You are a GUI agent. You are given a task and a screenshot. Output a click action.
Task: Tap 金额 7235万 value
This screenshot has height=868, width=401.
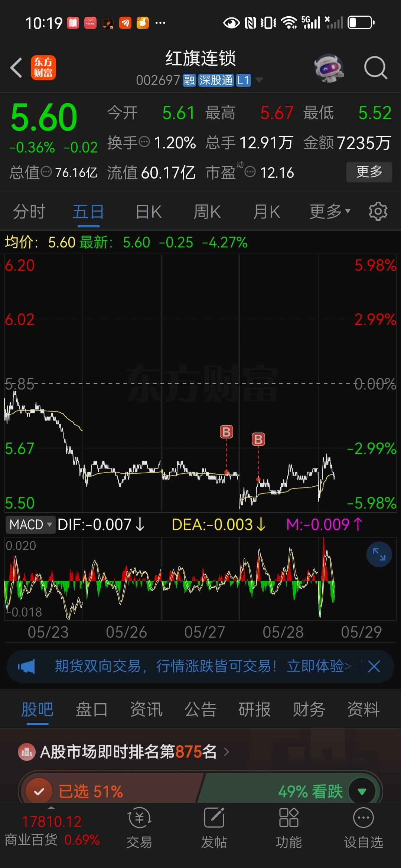[x=347, y=142]
